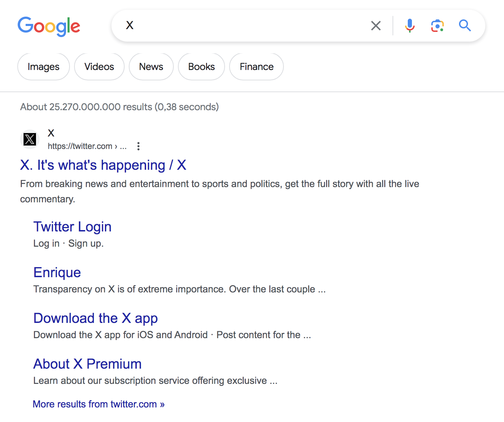
Task: Click 'More results from twitter.com'
Action: point(98,404)
